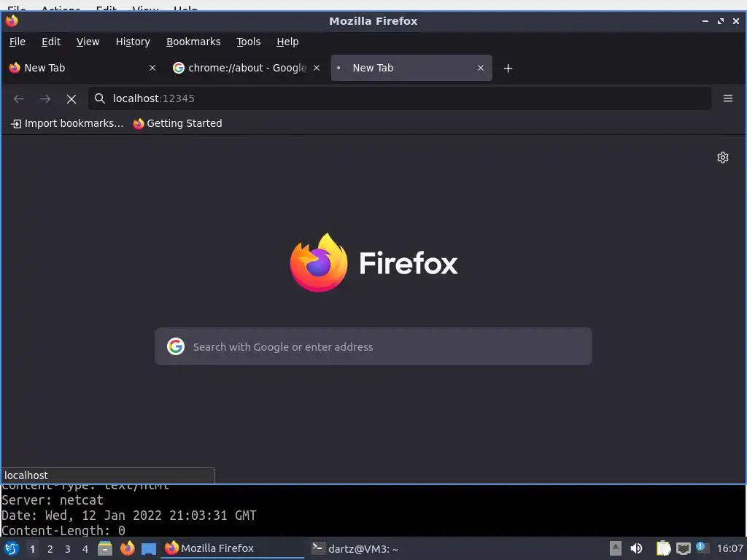Open the Getting Started bookmark

[177, 124]
